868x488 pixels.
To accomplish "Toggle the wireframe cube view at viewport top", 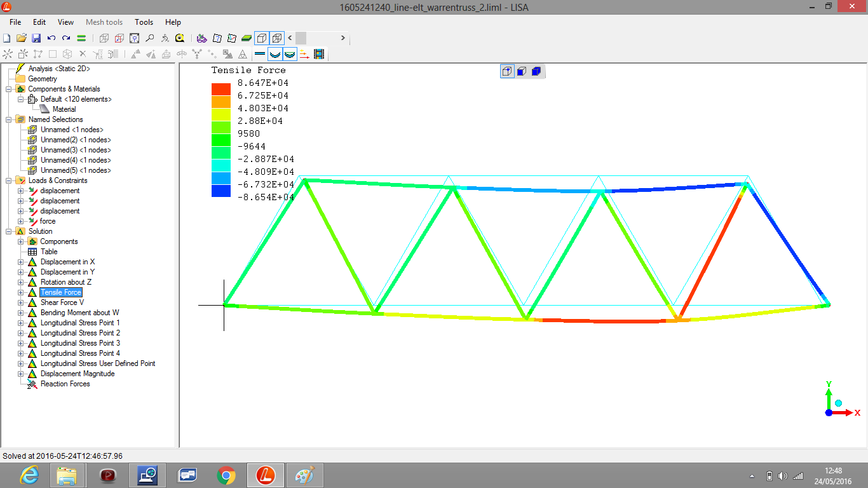I will point(507,71).
